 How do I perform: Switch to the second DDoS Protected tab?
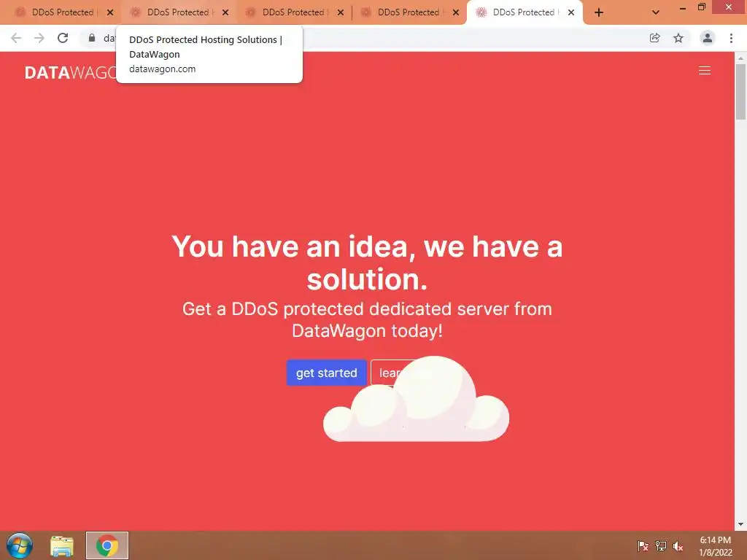click(177, 12)
